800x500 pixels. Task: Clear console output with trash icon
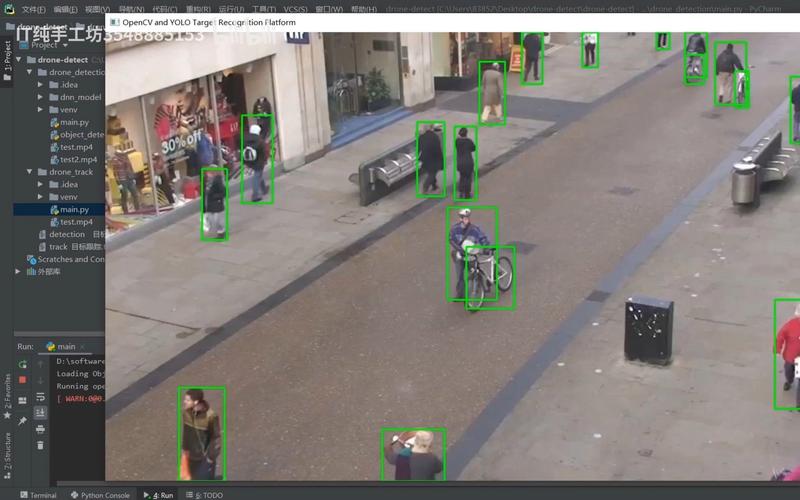[x=40, y=445]
